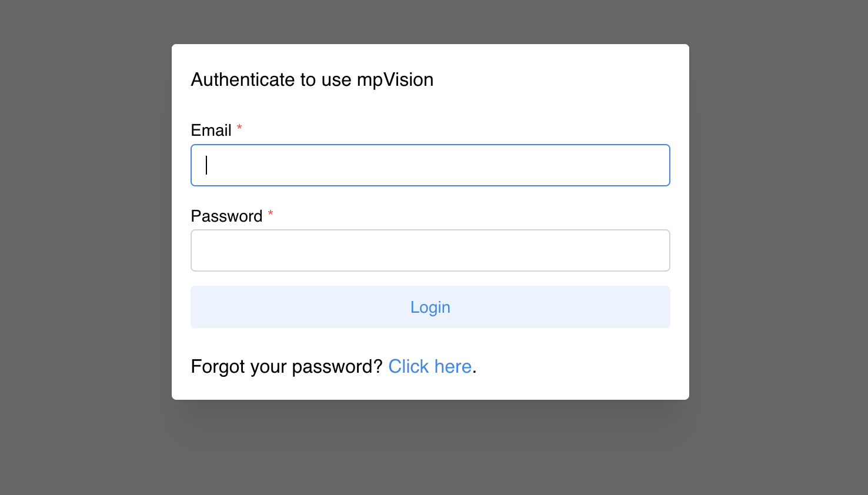Click the red asterisk beside Password
This screenshot has height=495, width=868.
[x=271, y=213]
